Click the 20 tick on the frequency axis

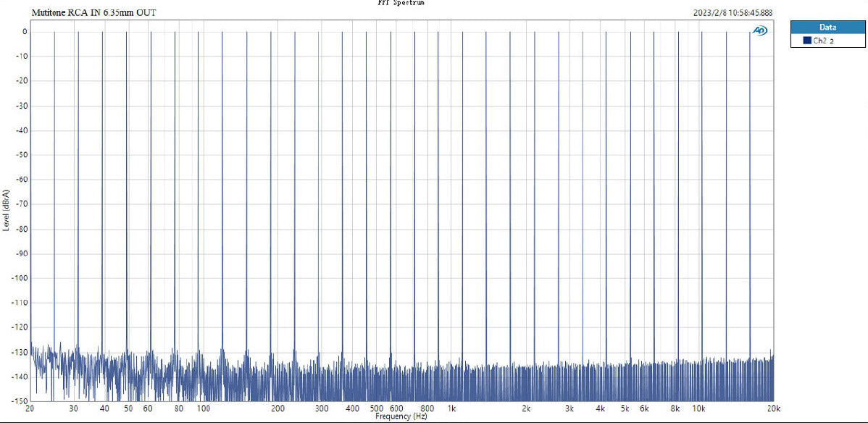(30, 409)
